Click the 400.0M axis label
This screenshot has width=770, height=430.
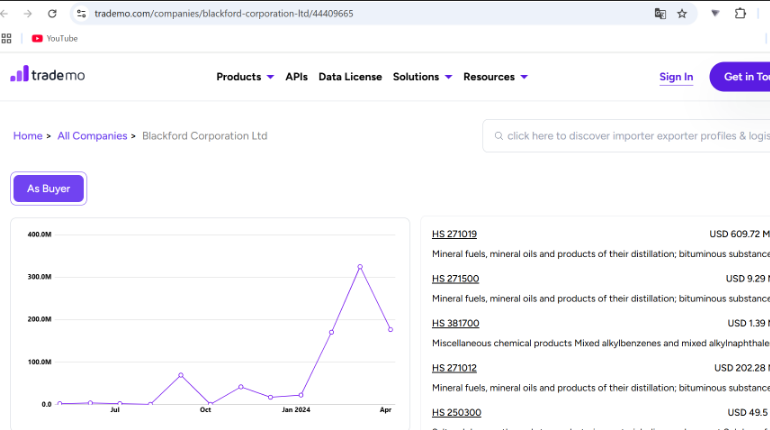39,235
